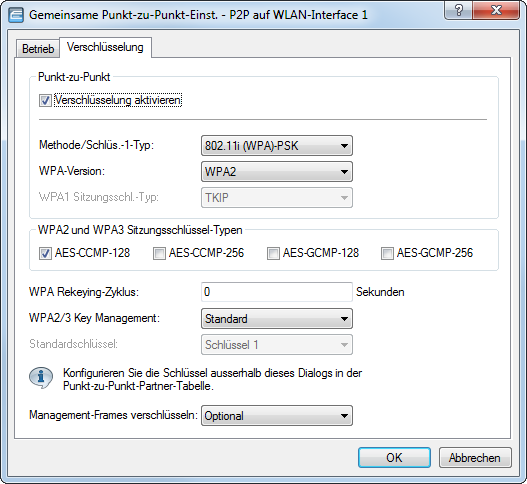Click the LANconfig window title icon

click(x=16, y=15)
